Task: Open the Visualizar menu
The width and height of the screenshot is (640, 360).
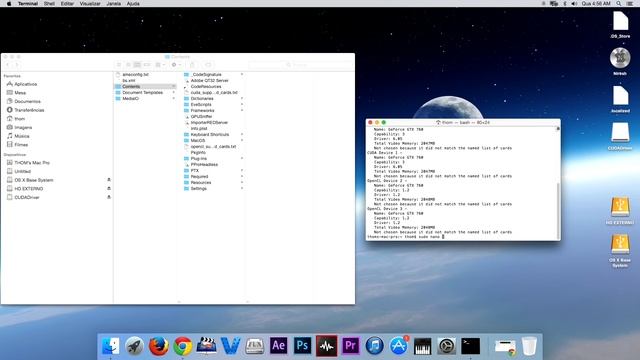Action: pos(90,4)
